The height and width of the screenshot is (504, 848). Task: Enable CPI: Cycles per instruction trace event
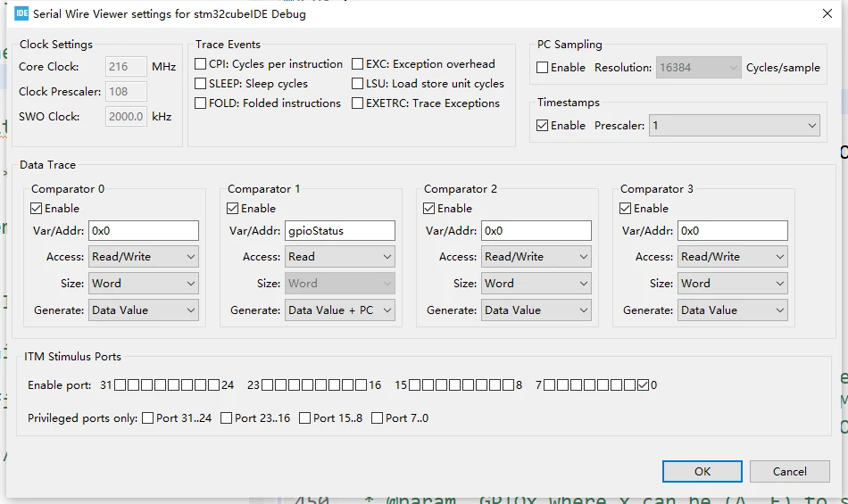click(x=201, y=63)
